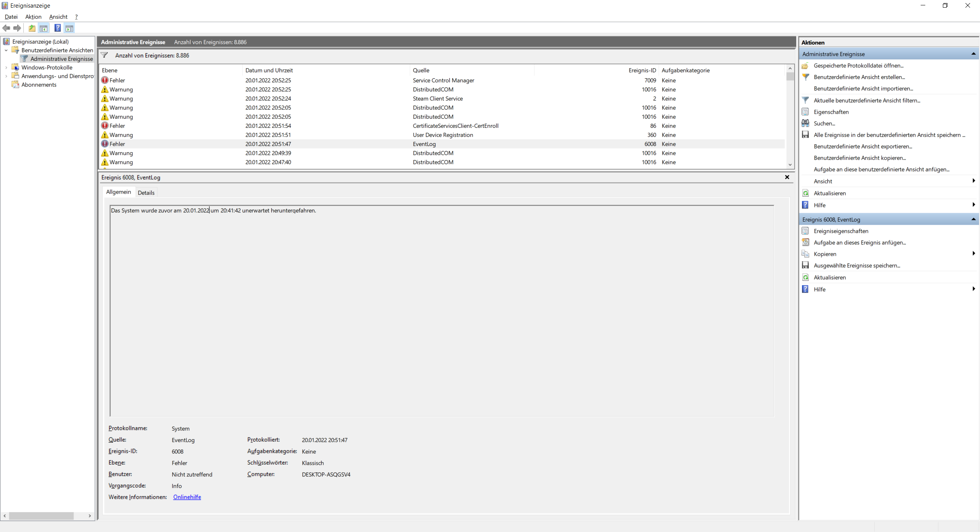Click the folder-up toolbar icon
Image resolution: width=980 pixels, height=532 pixels.
[32, 28]
